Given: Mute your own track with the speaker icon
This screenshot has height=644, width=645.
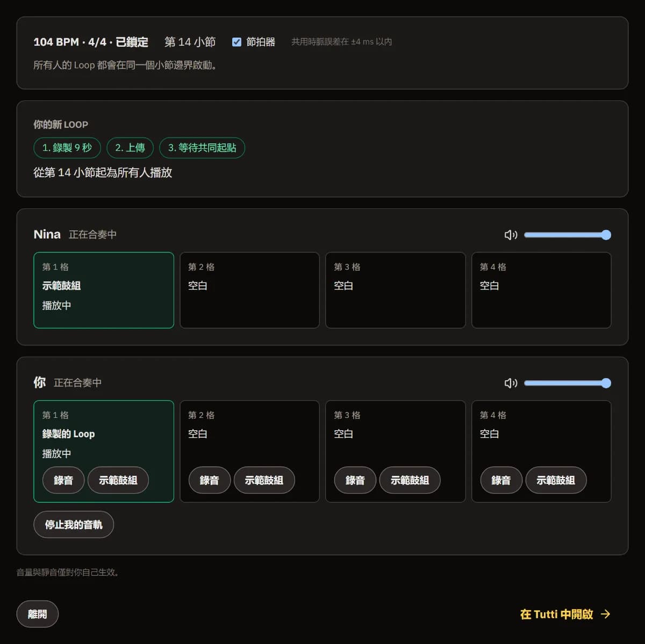Looking at the screenshot, I should coord(511,383).
